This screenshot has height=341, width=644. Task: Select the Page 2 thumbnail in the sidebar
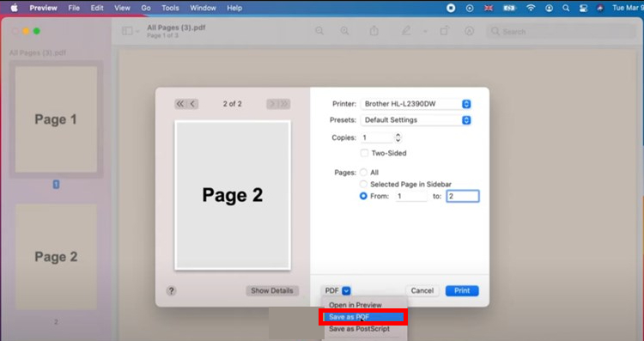tap(57, 257)
